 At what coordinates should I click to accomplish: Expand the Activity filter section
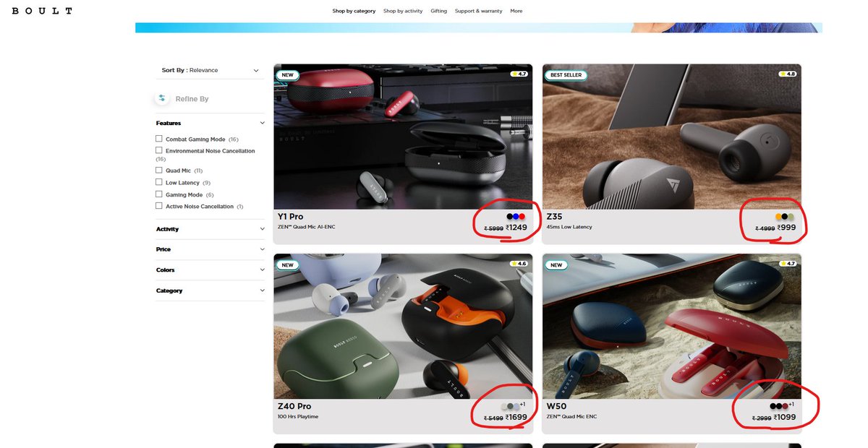[210, 229]
